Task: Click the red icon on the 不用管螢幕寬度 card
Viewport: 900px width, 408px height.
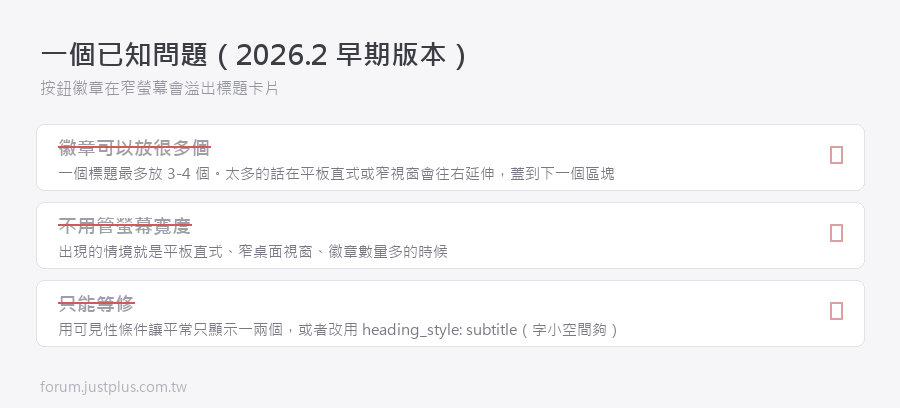Action: (x=836, y=233)
